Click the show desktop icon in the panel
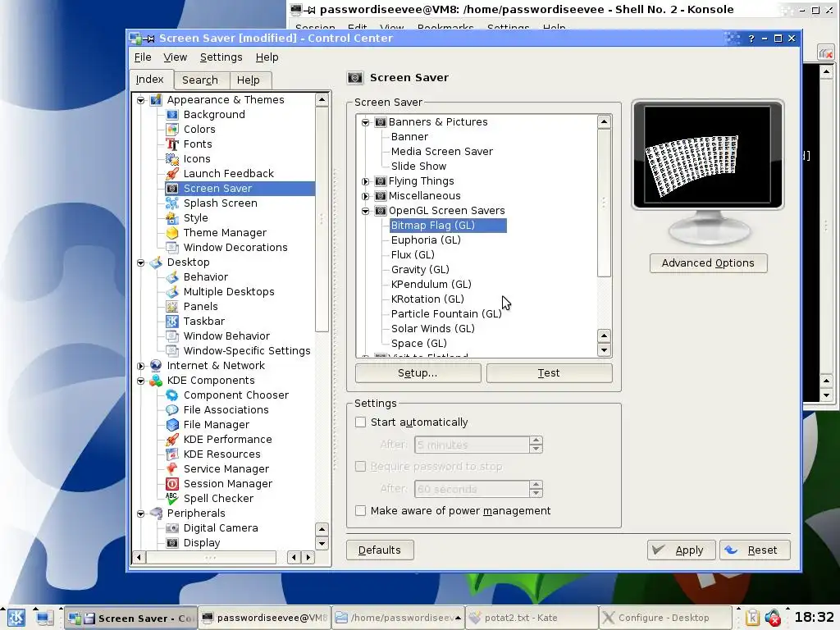The height and width of the screenshot is (630, 840). [x=44, y=619]
